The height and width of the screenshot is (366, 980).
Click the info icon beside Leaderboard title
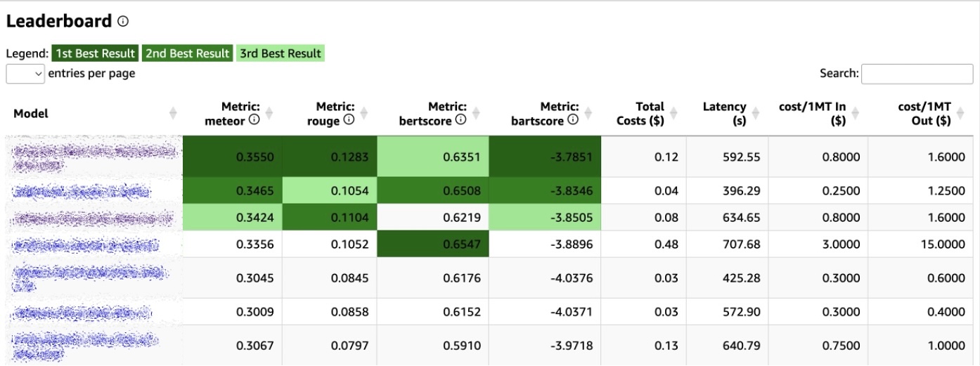point(124,22)
